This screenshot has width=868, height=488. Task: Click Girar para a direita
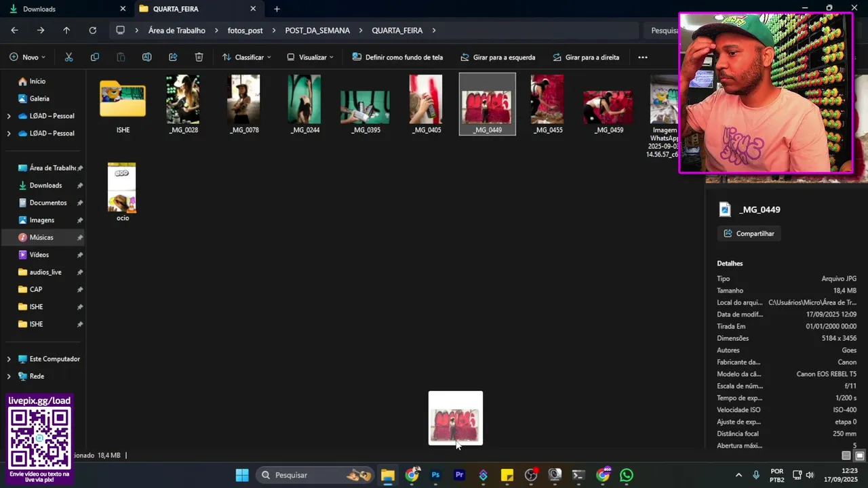click(586, 58)
